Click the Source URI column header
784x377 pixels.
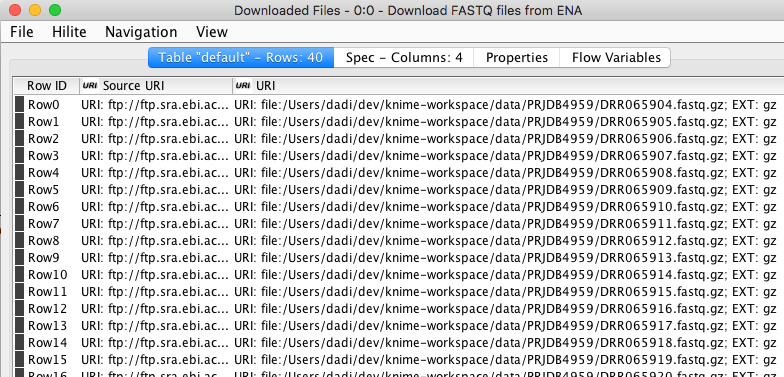click(x=156, y=86)
